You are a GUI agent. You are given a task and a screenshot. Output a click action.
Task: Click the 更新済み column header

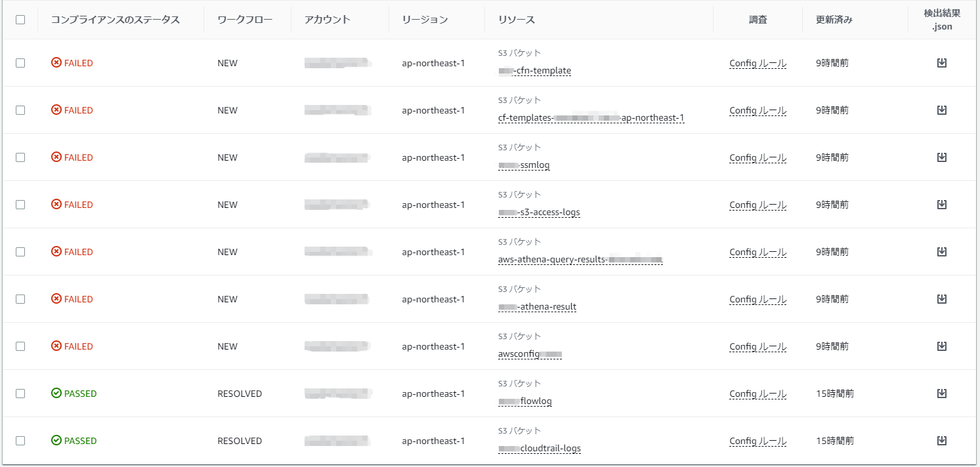point(834,20)
